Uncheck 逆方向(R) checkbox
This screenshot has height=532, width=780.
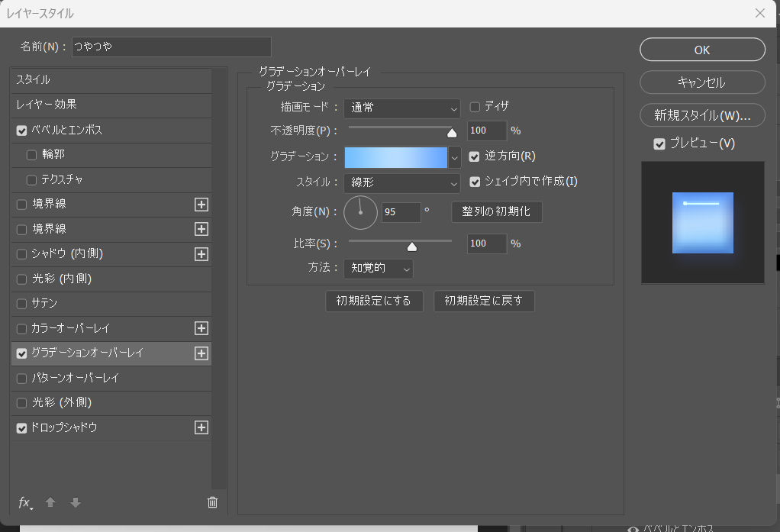click(474, 156)
